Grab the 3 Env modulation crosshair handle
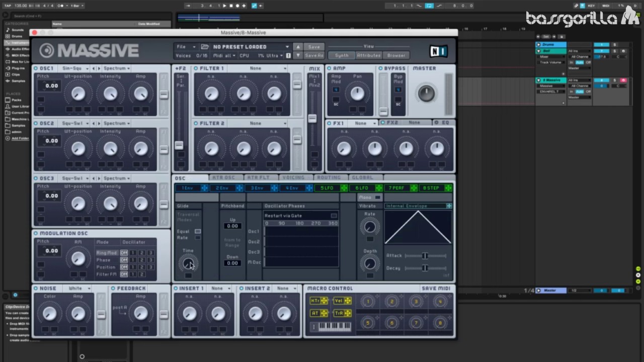Screen dimensions: 644x362 click(x=274, y=188)
